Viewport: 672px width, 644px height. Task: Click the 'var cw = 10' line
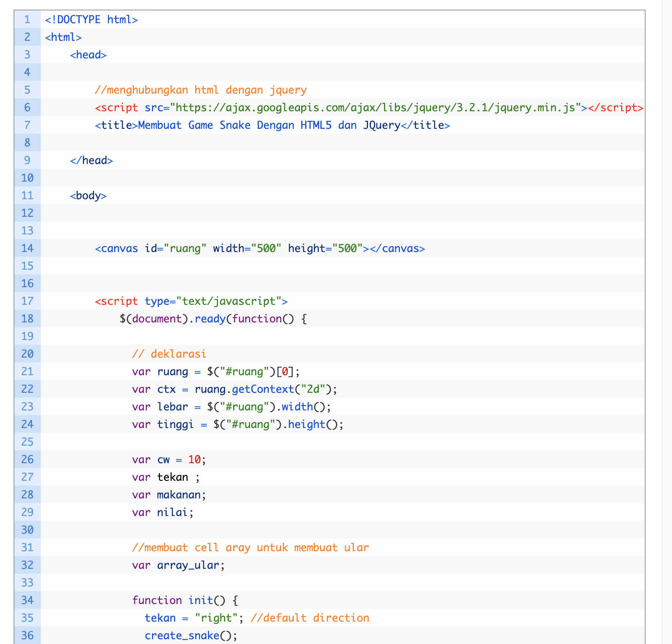pos(169,460)
